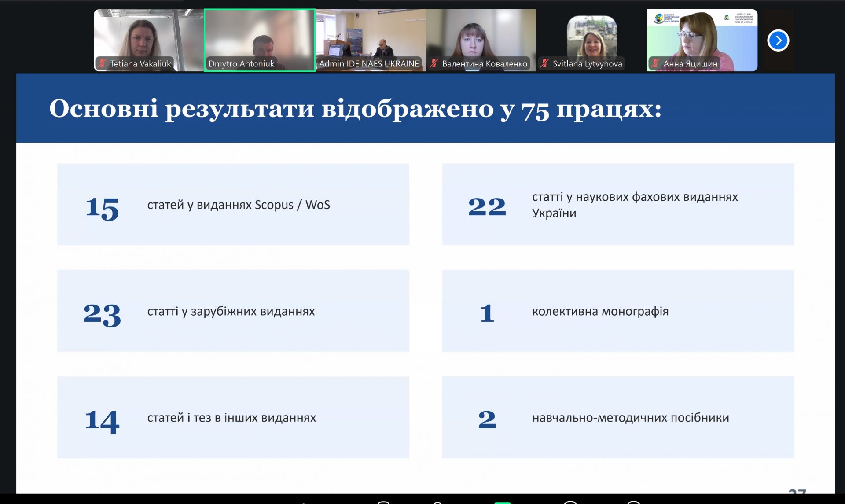Screen dimensions: 845x504
Task: Click Валентина Коваленко's video thumbnail
Action: [481, 35]
